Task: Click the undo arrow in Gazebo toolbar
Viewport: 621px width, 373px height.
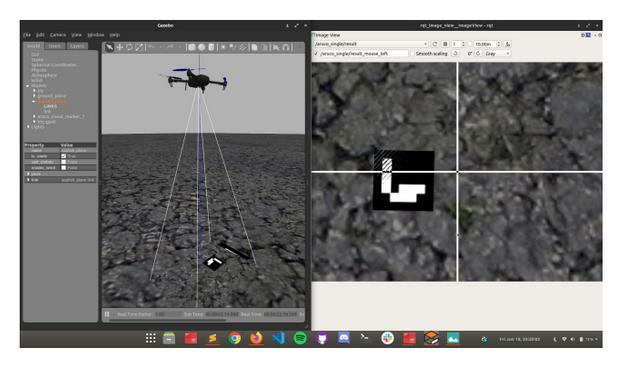Action: pos(151,48)
